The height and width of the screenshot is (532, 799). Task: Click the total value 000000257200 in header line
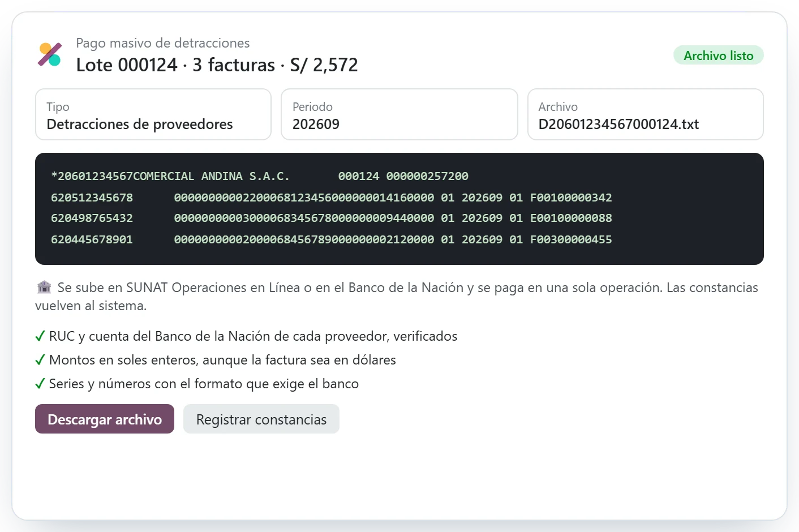point(427,176)
